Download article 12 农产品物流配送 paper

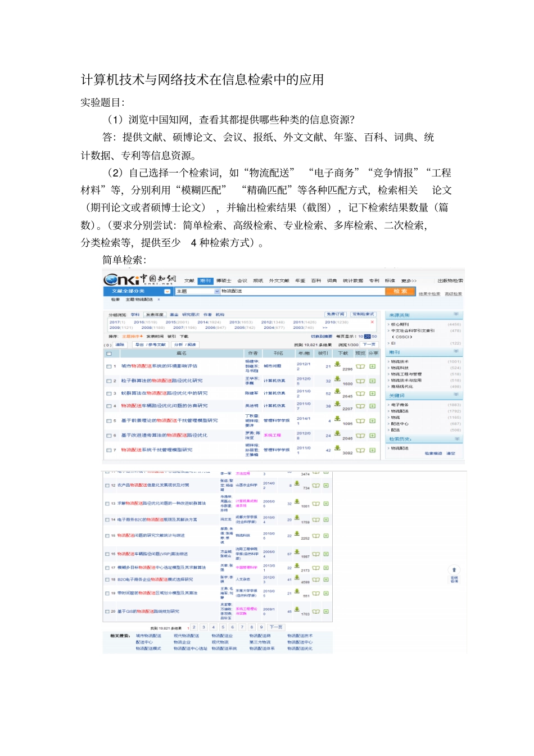(297, 483)
